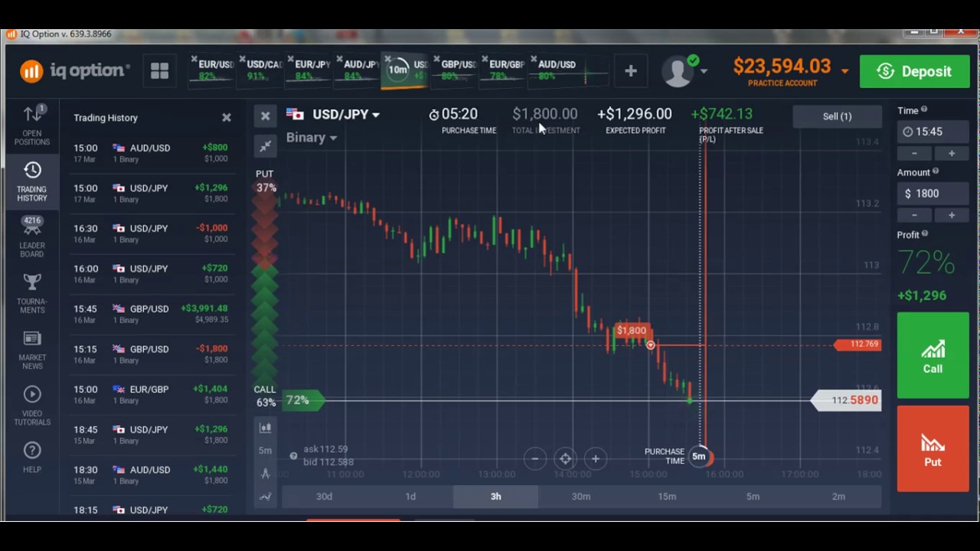The height and width of the screenshot is (551, 980).
Task: Open the 16:30 USD/JPY -$1,000 trade
Action: pos(151,233)
